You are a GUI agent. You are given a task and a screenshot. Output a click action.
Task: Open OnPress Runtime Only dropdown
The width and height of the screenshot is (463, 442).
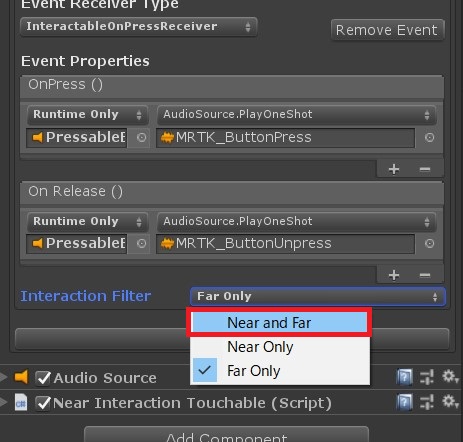87,115
